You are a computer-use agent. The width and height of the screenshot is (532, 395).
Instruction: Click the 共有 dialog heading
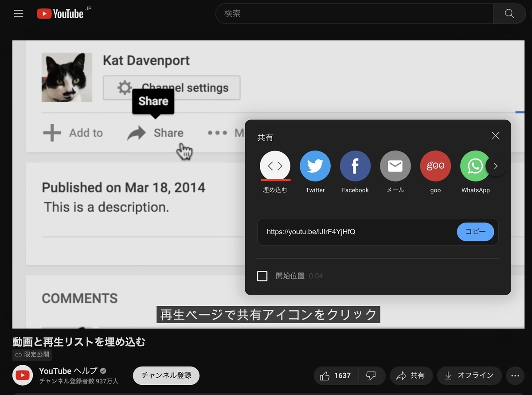(x=265, y=138)
